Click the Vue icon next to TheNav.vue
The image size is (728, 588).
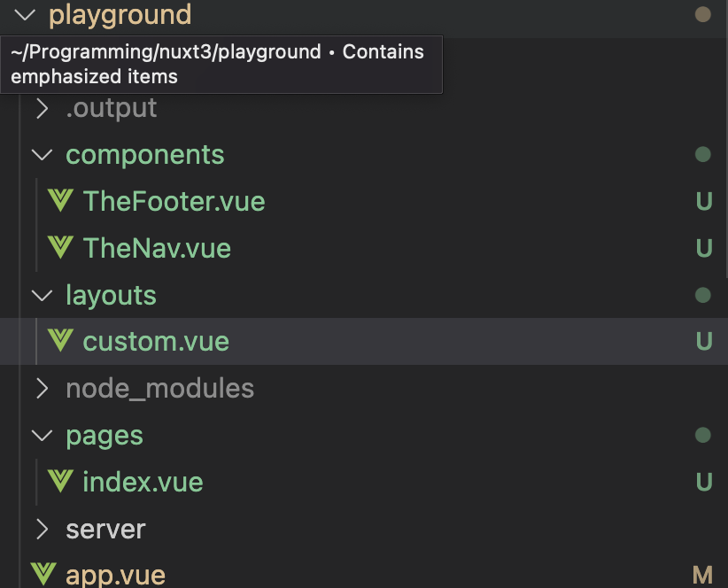tap(58, 248)
